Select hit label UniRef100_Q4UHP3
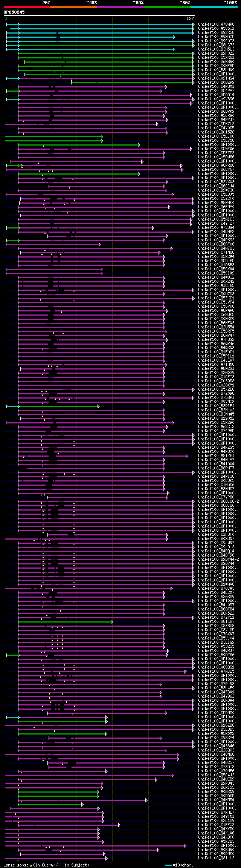241x868 pixels. tap(216, 232)
